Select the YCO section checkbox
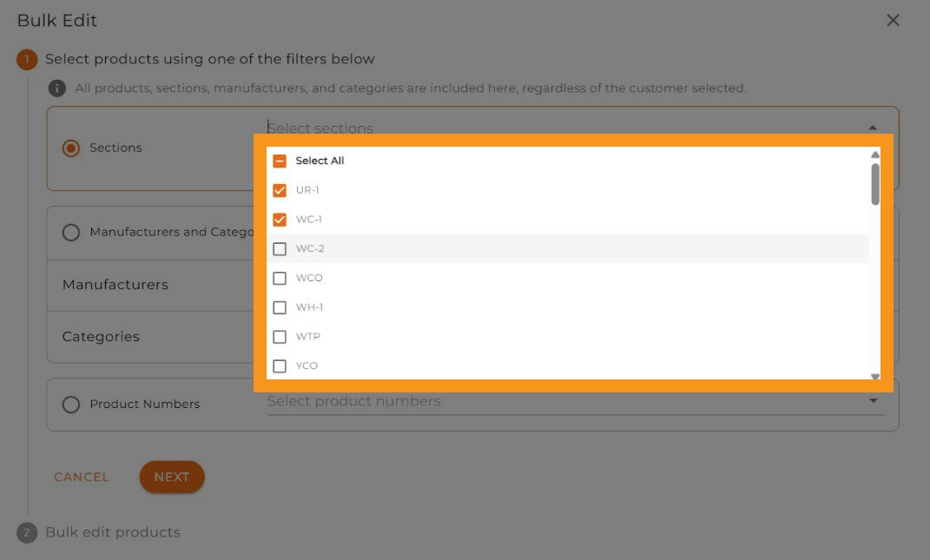The width and height of the screenshot is (930, 560). click(x=280, y=366)
